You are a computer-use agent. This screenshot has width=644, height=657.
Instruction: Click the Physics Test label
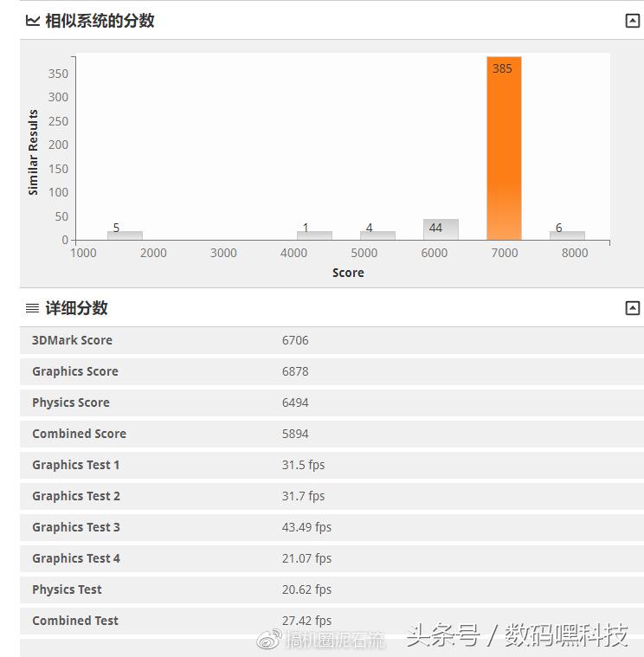pos(67,589)
